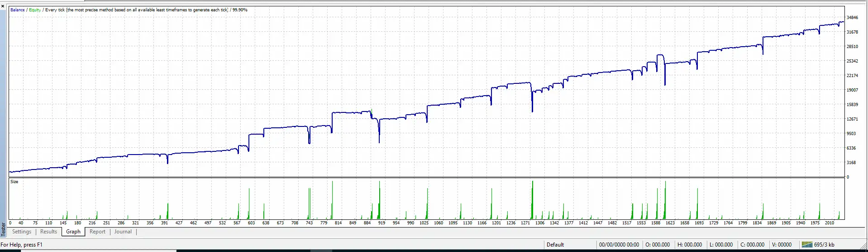Click the L: 000.000 low price field

(721, 245)
